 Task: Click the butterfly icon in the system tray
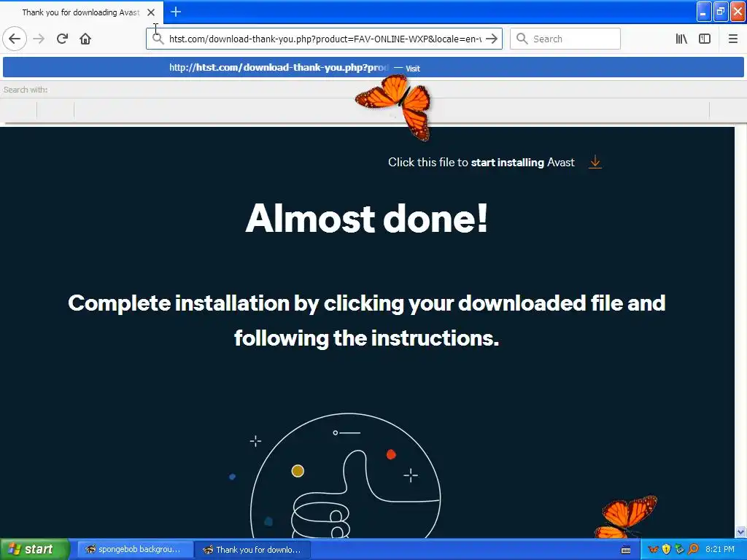654,549
